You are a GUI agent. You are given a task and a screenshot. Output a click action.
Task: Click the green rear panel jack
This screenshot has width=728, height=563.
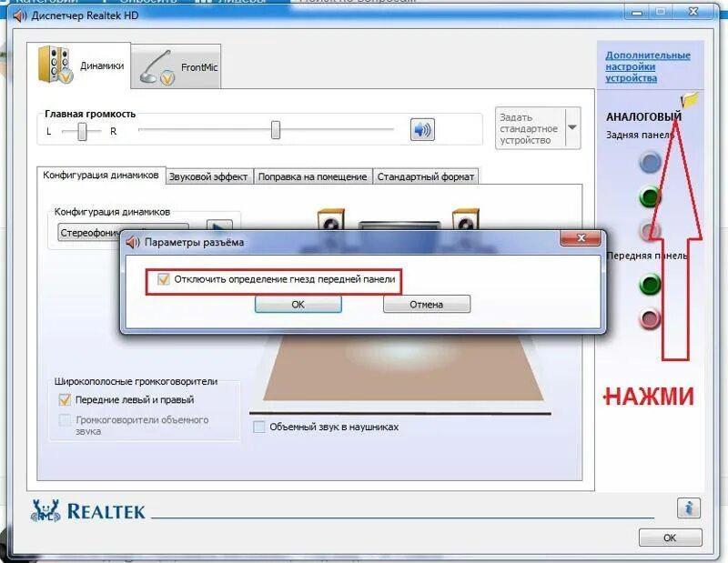click(x=650, y=196)
